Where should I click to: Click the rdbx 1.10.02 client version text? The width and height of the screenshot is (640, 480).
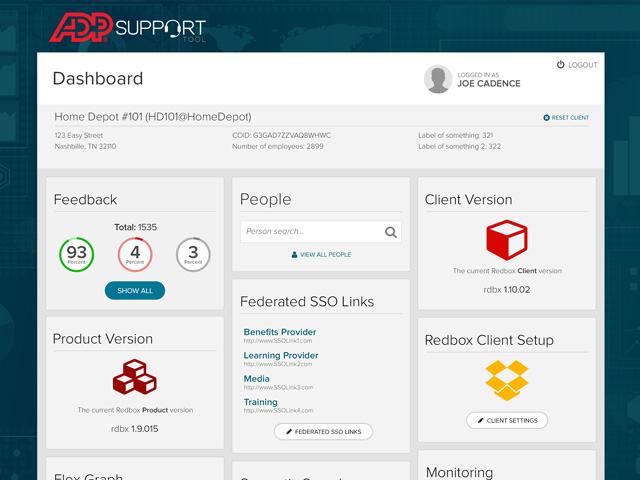[x=507, y=290]
